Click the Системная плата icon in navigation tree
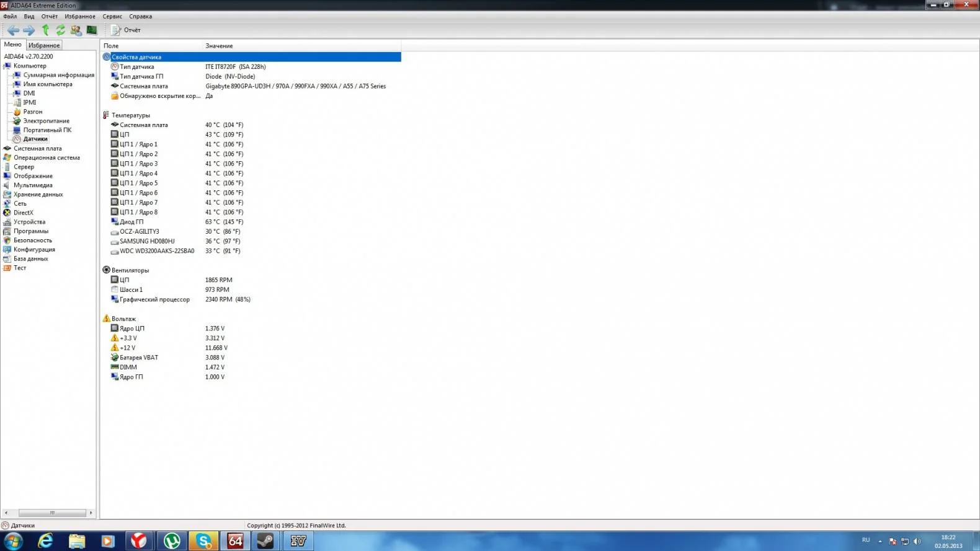 (7, 149)
